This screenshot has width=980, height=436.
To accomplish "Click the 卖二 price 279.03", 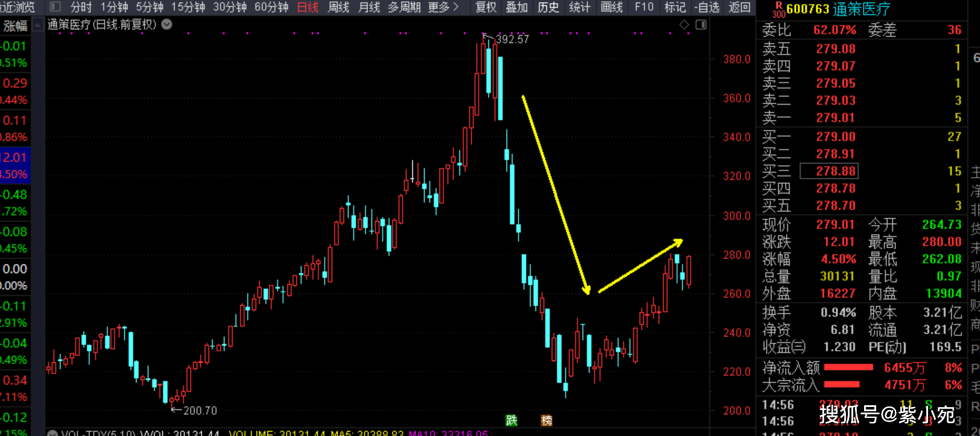I will pyautogui.click(x=836, y=100).
